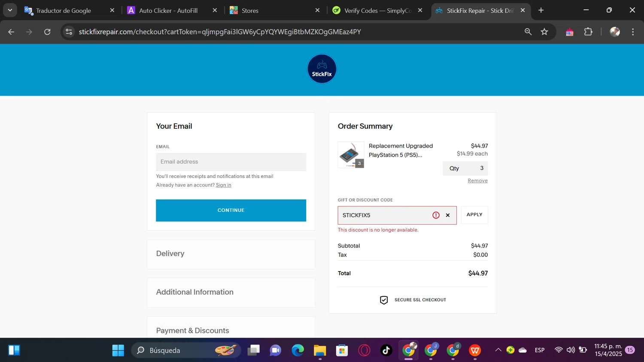Close the Stores tab
Image resolution: width=644 pixels, height=362 pixels.
[x=317, y=10]
